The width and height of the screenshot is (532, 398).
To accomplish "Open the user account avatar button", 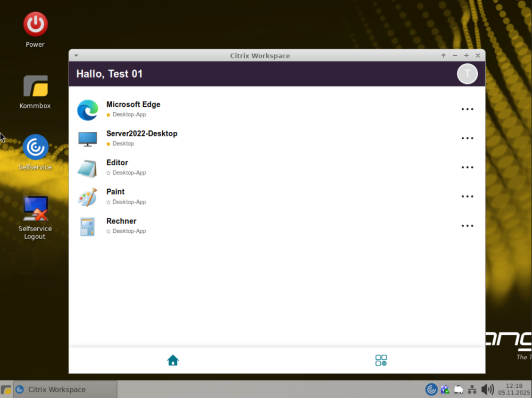I will coord(467,74).
